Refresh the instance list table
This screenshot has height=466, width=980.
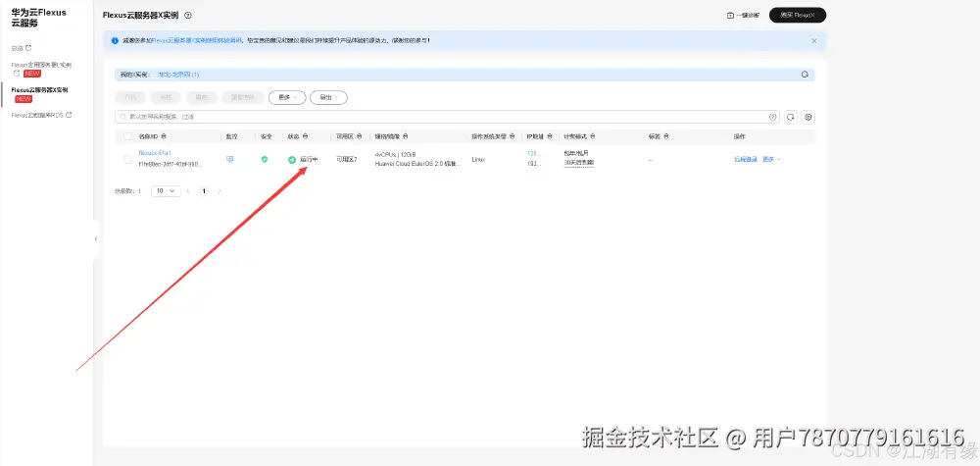pos(791,117)
